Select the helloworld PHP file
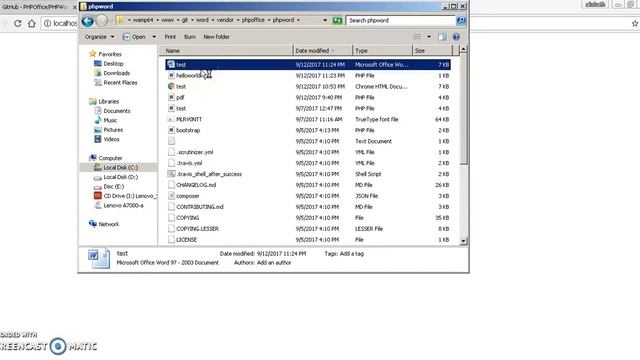 coord(308,76)
